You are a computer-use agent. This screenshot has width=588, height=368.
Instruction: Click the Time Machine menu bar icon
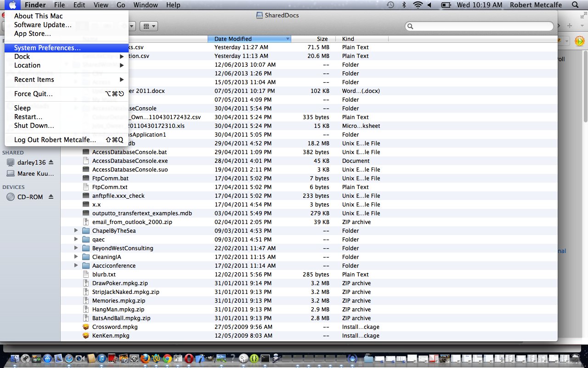coord(390,5)
